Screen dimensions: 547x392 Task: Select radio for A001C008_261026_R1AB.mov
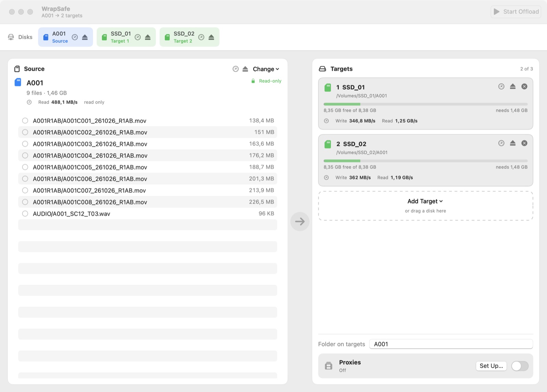click(x=25, y=202)
